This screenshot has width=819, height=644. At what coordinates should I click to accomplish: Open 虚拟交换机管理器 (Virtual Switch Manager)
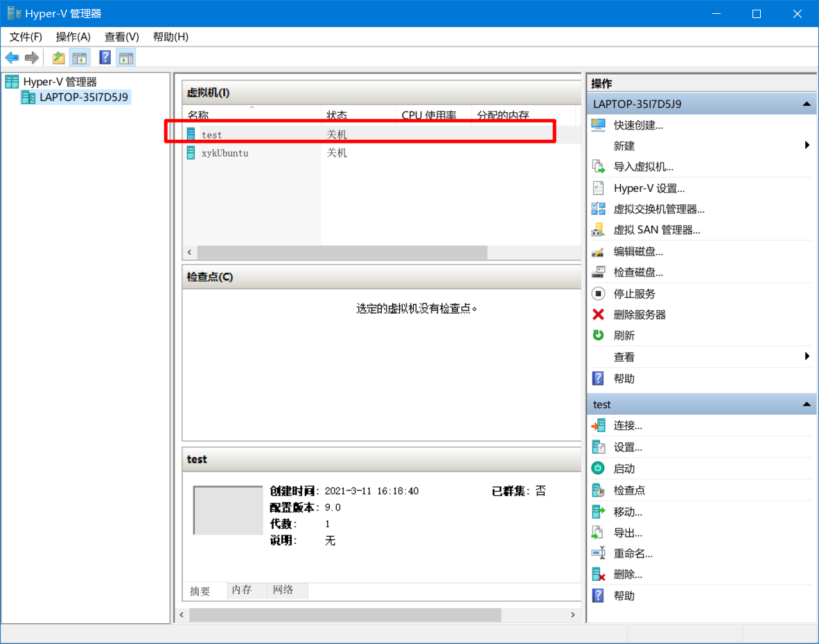658,209
